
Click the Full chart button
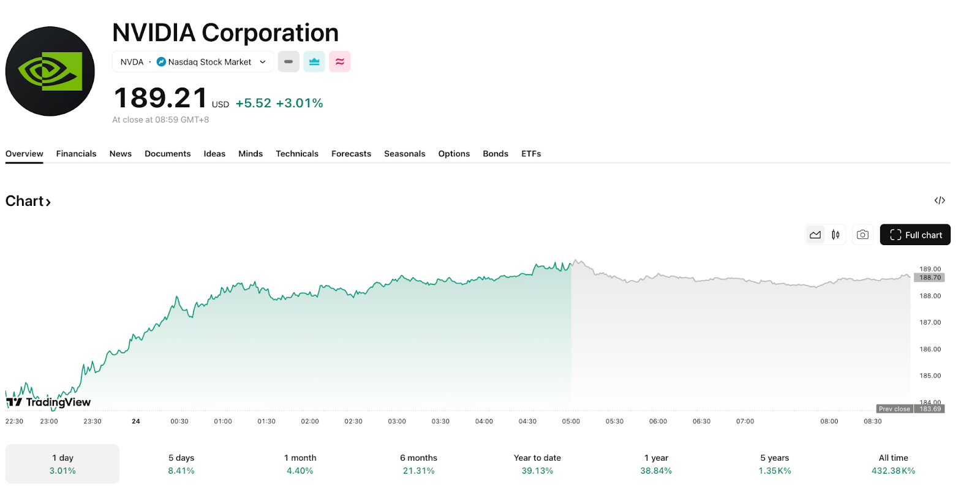(x=915, y=235)
